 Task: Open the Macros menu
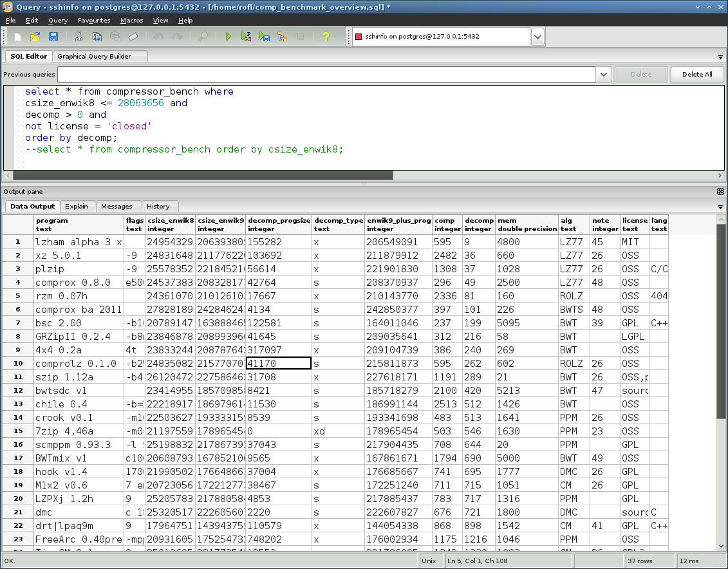132,20
